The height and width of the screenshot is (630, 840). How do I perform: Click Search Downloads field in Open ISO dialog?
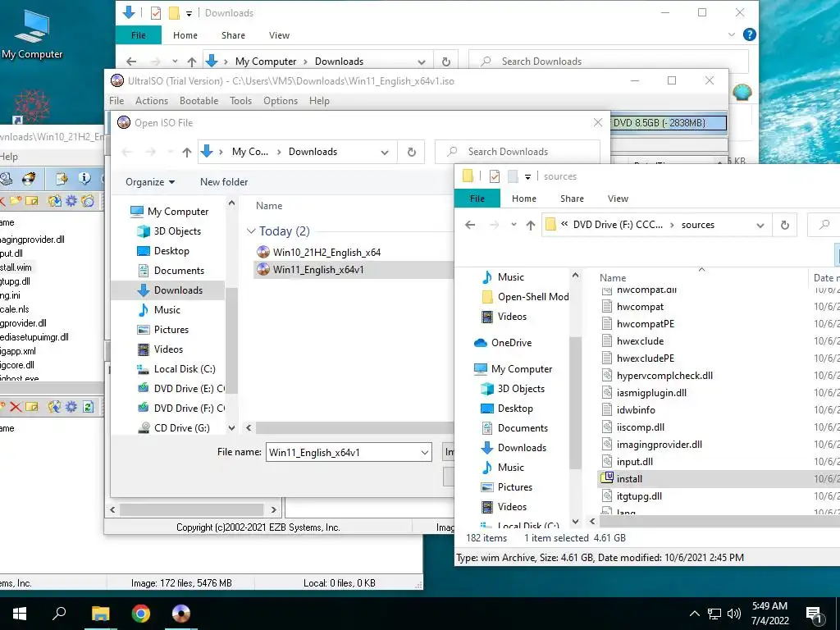click(x=518, y=152)
